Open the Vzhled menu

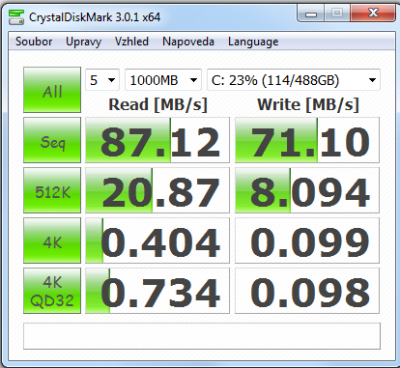coord(132,42)
